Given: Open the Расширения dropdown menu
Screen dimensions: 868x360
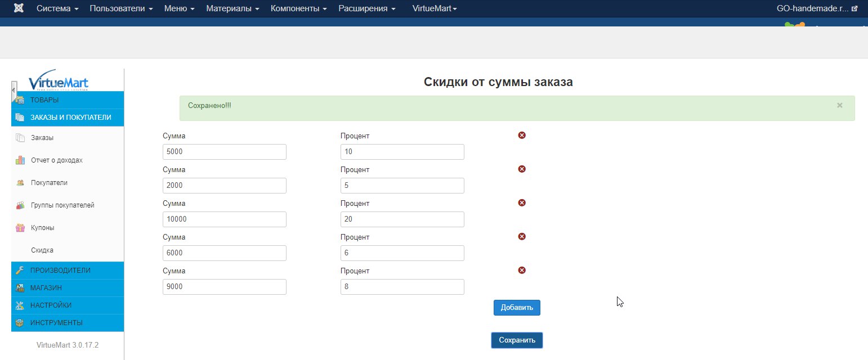Looking at the screenshot, I should pyautogui.click(x=366, y=8).
